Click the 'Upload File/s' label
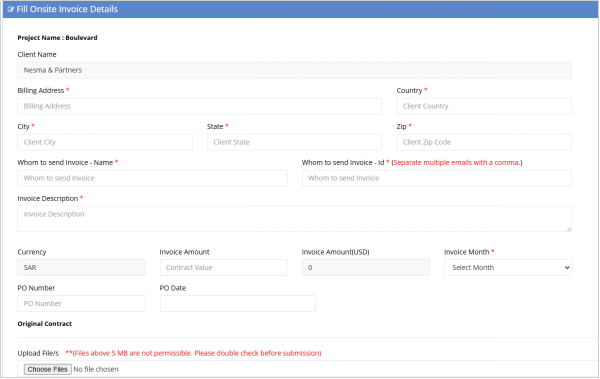600x379 pixels. pyautogui.click(x=38, y=353)
